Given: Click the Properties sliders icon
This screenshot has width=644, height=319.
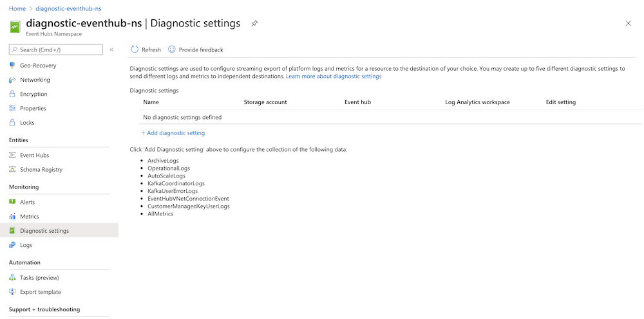Looking at the screenshot, I should click(12, 109).
